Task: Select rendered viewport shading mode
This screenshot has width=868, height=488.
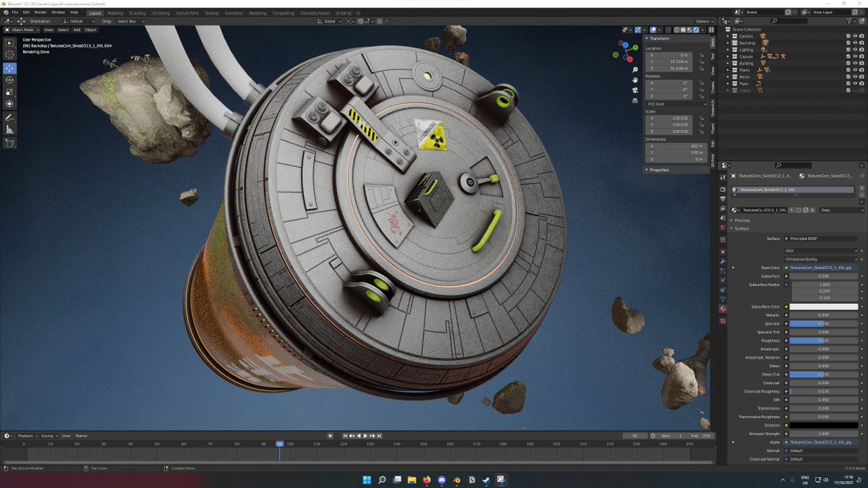Action: click(x=696, y=30)
